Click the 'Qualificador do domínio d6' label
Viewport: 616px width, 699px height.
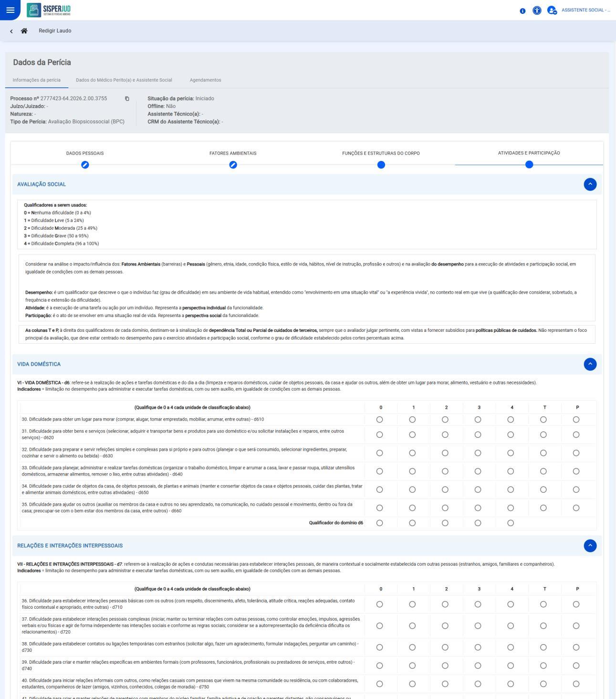[336, 523]
